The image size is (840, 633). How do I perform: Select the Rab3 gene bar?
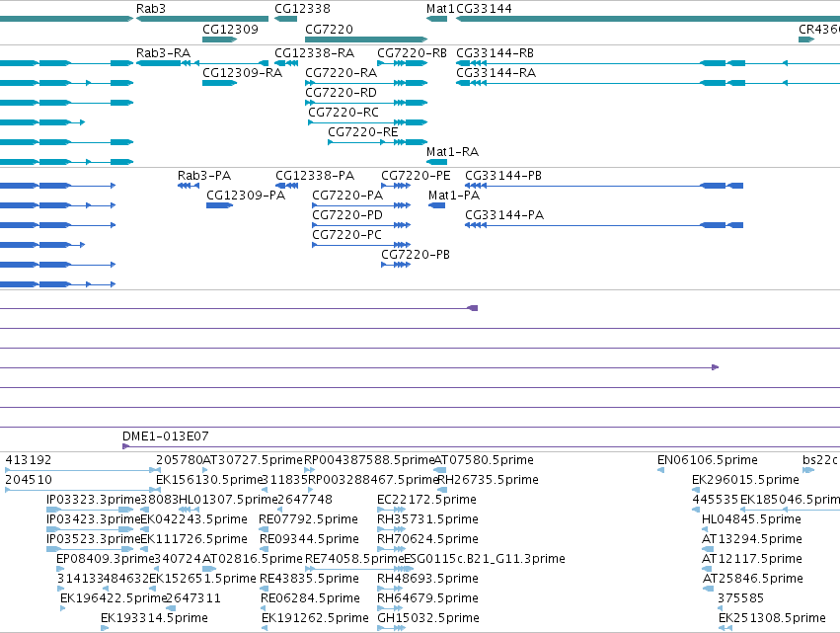pos(202,19)
